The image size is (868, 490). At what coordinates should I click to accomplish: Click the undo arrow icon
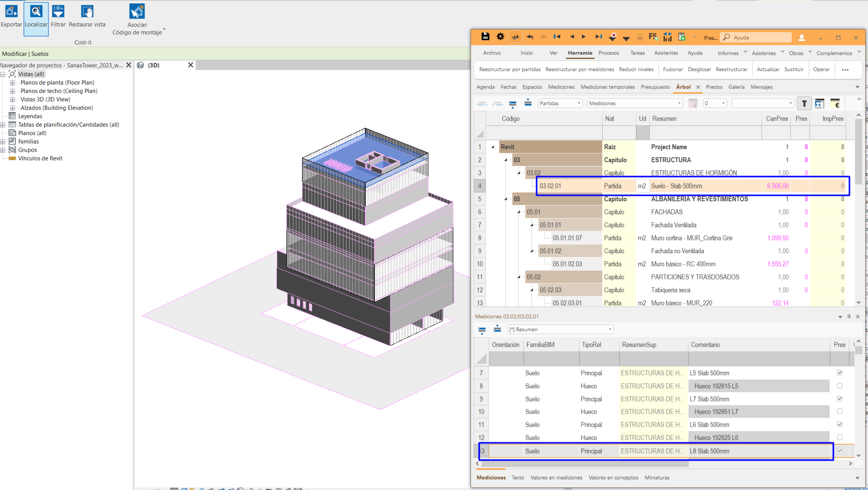pyautogui.click(x=530, y=37)
